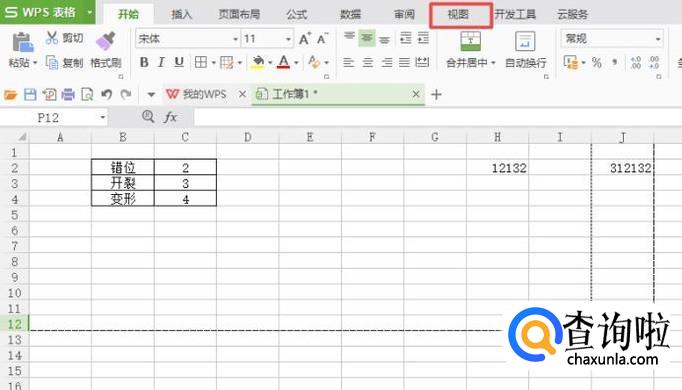The width and height of the screenshot is (682, 390).
Task: Switch to the 视图 ribbon tab
Action: 458,14
